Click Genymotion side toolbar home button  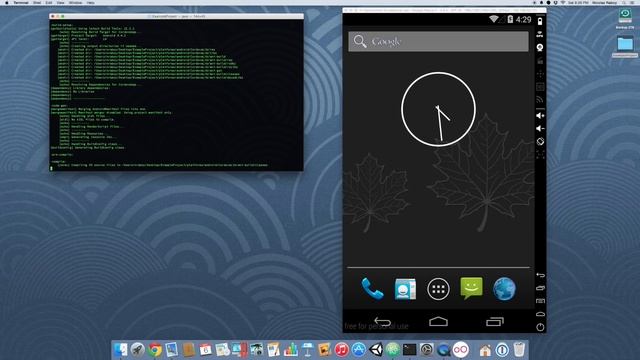(x=540, y=314)
